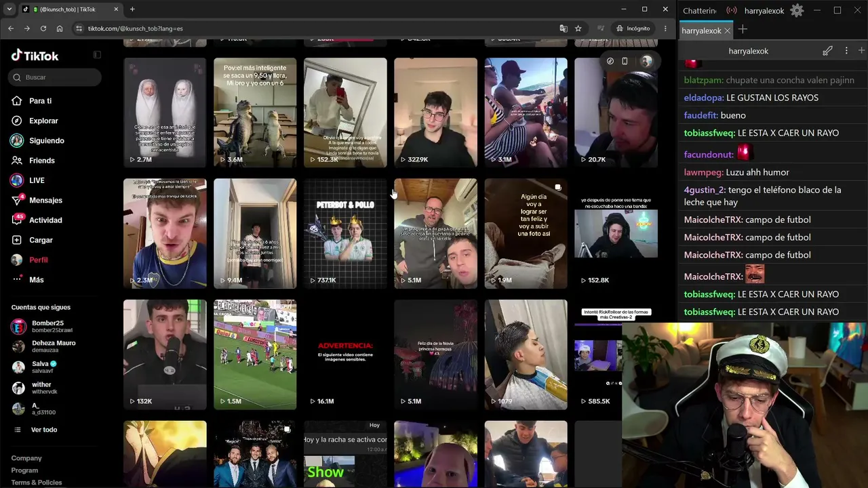Screen dimensions: 868x488
Task: Click the live status icon in Chatterino title bar
Action: pos(732,10)
